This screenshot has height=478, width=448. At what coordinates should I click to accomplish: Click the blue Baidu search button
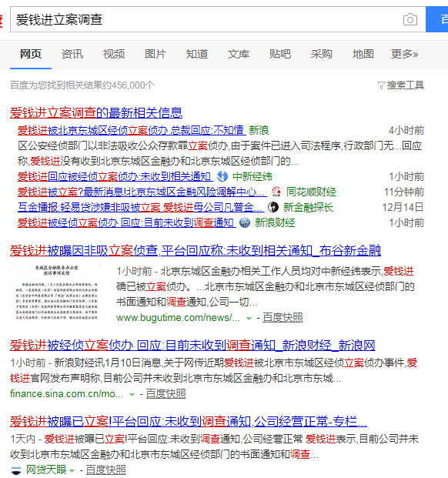click(436, 19)
